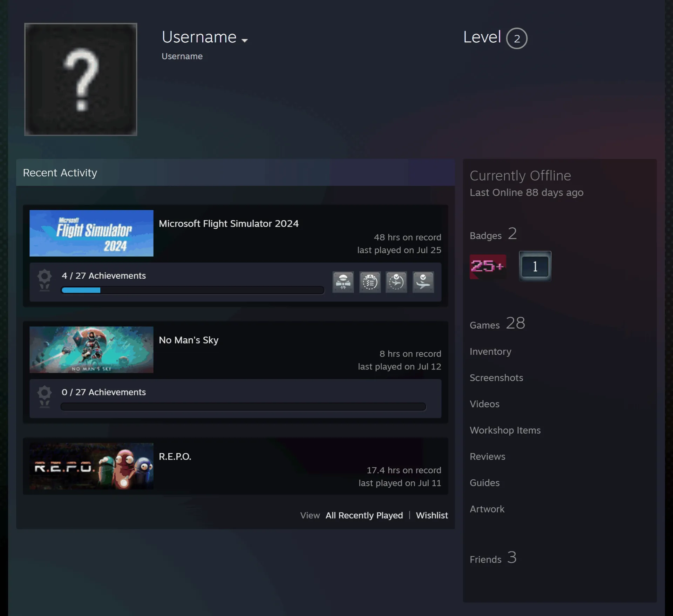The image size is (673, 616).
Task: Open the No Man's Sky title link
Action: pos(189,340)
